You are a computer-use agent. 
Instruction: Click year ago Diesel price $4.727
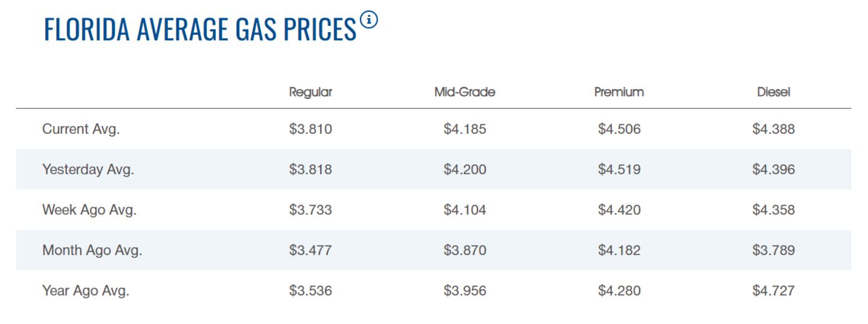pyautogui.click(x=773, y=291)
